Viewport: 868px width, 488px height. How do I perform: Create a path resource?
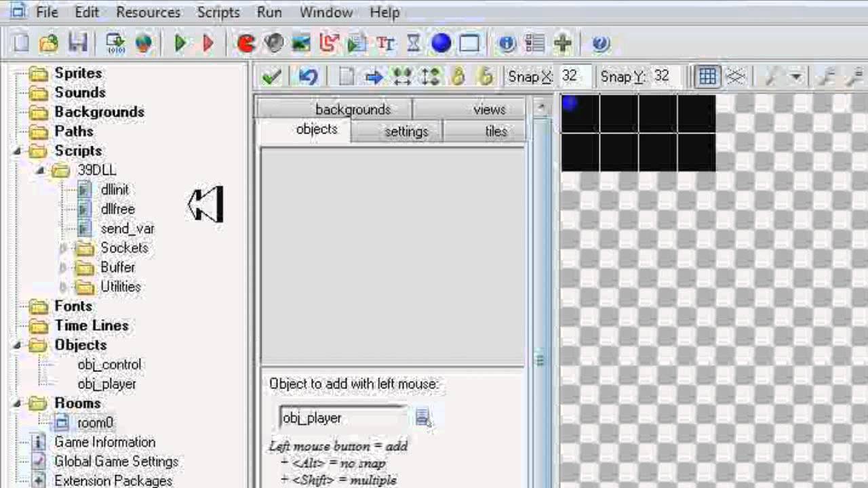click(x=329, y=43)
